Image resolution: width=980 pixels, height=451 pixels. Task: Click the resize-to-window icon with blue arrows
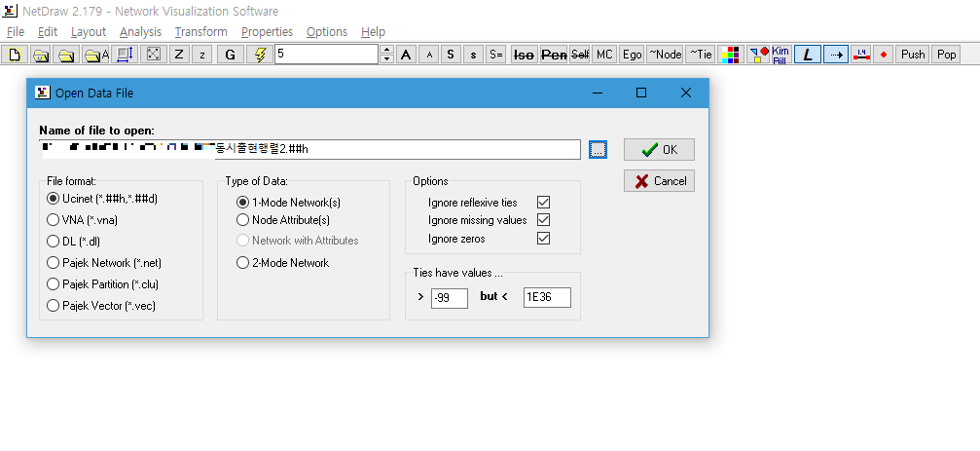point(125,55)
